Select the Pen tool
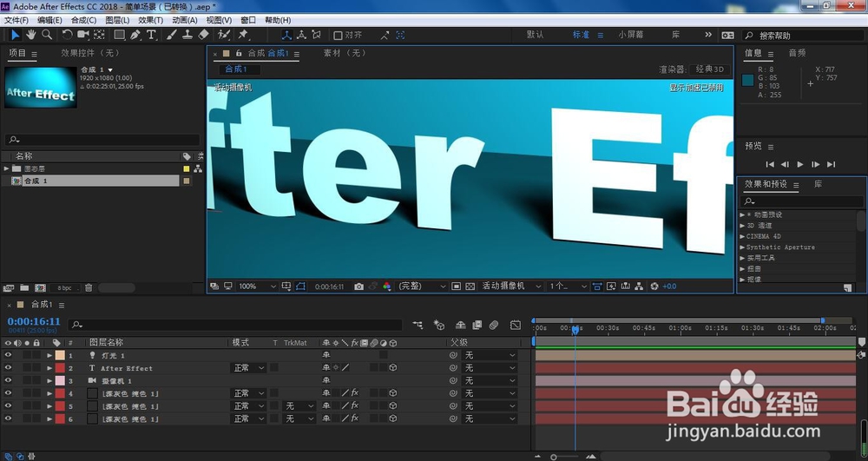Viewport: 868px width, 461px height. tap(135, 35)
